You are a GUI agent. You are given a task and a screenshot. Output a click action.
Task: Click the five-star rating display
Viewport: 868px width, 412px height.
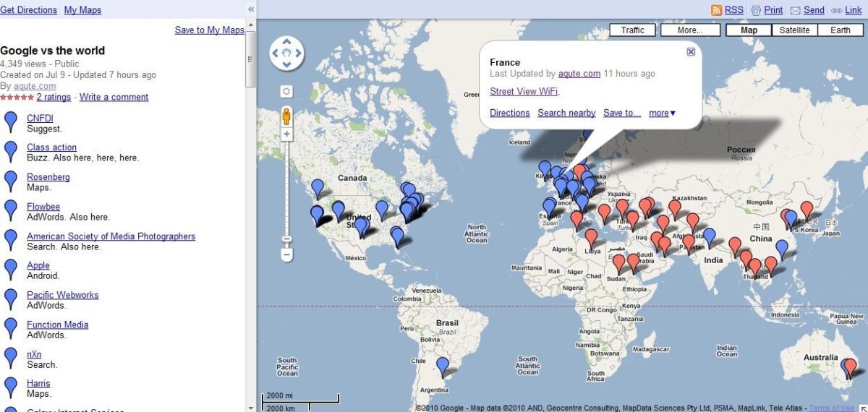17,97
